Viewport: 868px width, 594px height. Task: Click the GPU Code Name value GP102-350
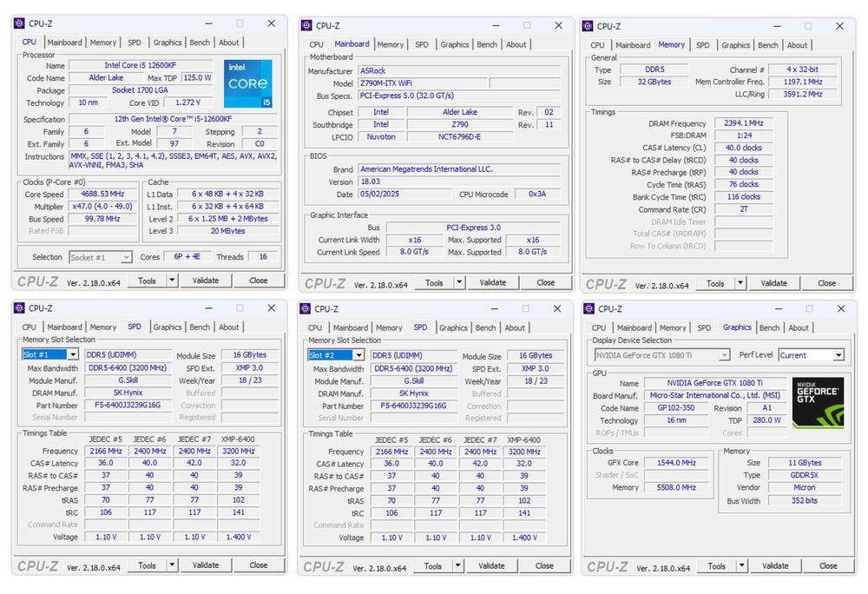point(676,407)
